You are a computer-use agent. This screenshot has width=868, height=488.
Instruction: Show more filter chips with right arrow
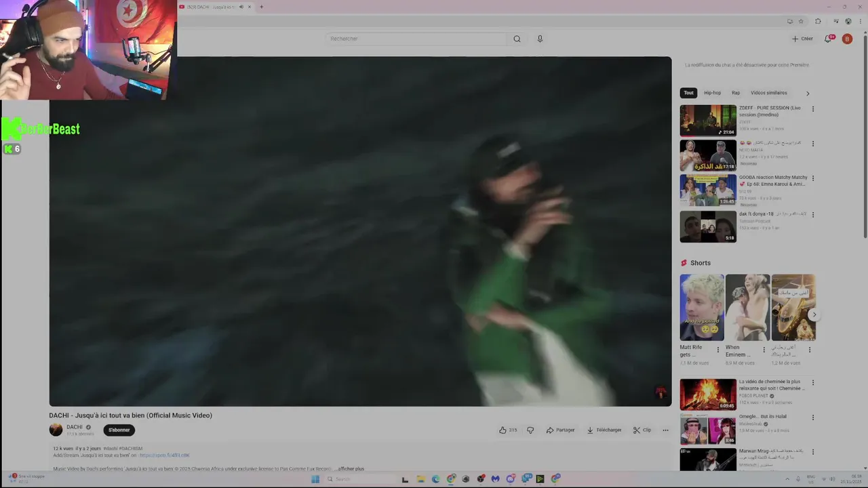click(807, 93)
